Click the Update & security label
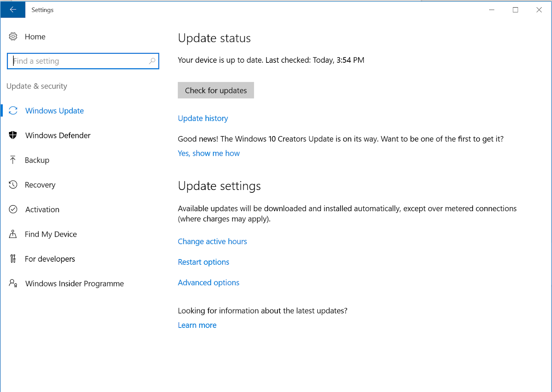 click(x=37, y=86)
